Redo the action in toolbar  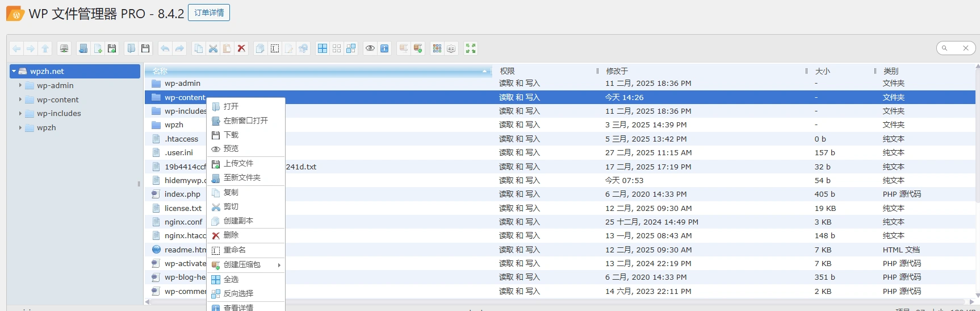click(179, 48)
